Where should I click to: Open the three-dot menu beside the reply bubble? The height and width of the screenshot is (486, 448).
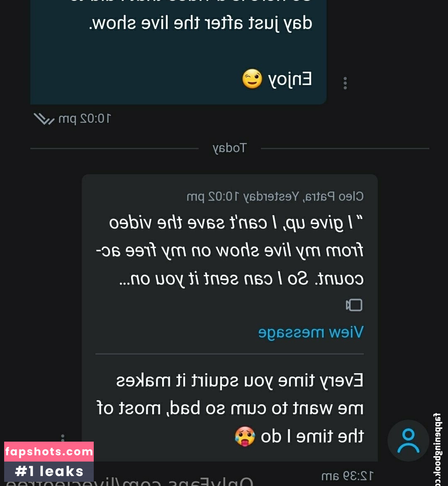63,437
